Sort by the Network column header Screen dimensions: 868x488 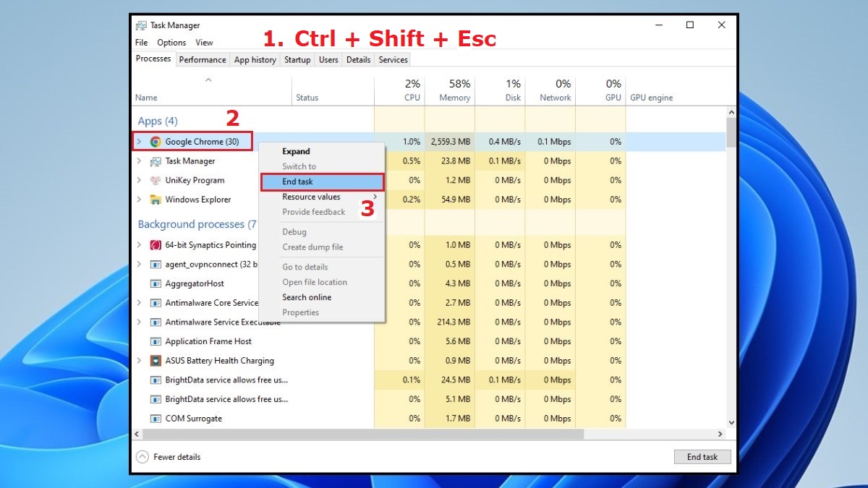click(550, 90)
